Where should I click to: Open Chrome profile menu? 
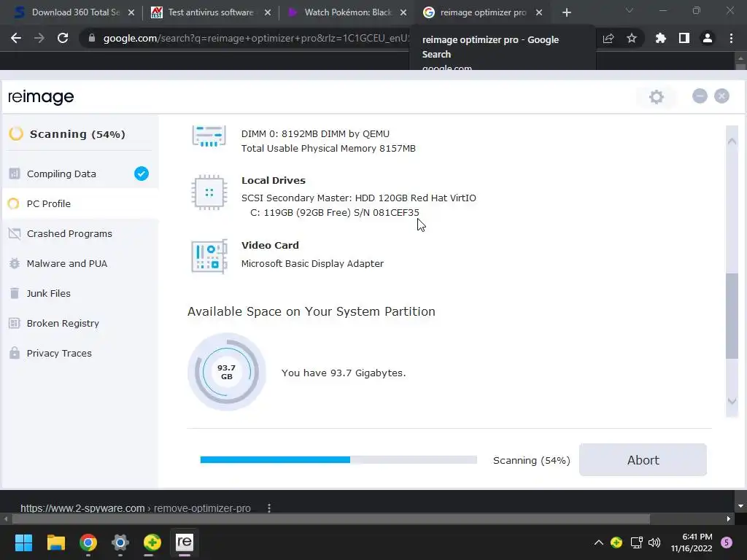708,38
